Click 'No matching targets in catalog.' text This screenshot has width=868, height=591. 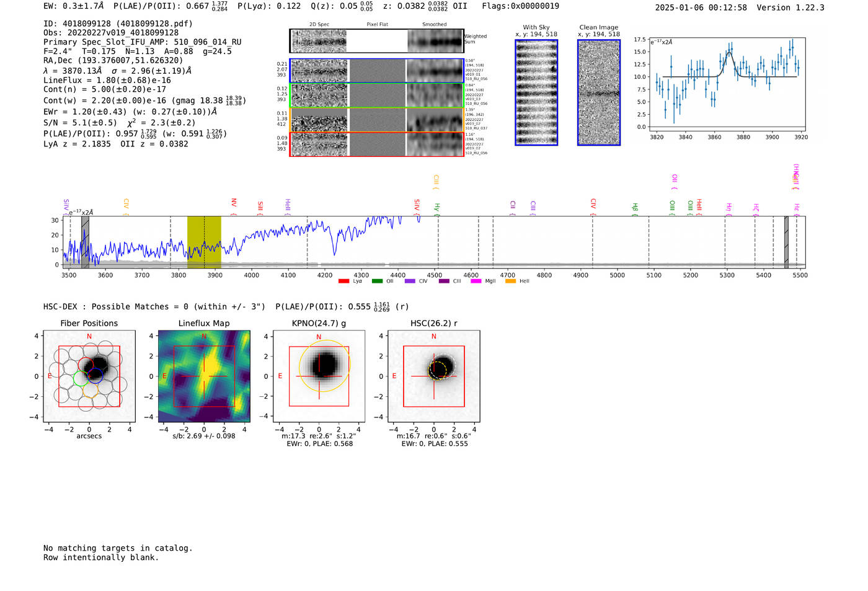[118, 548]
